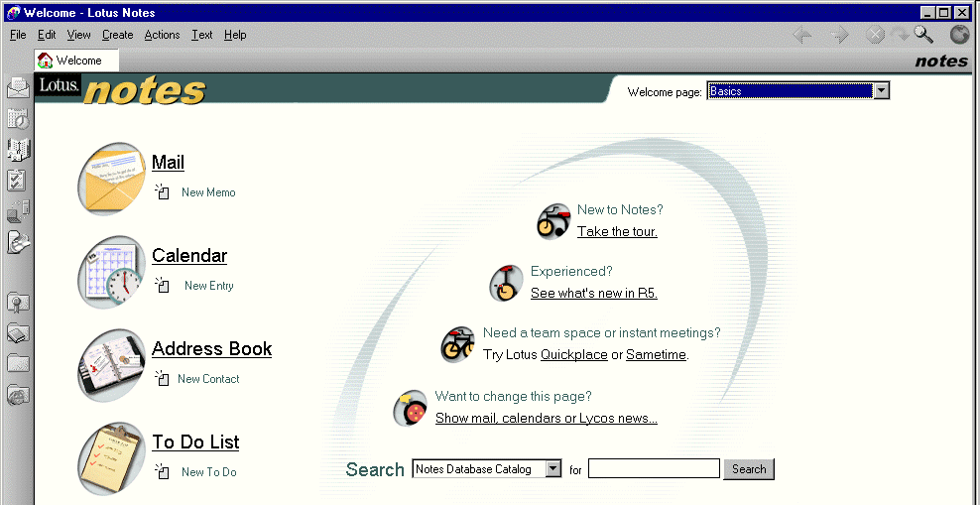
Task: Open the View menu
Action: [x=78, y=35]
